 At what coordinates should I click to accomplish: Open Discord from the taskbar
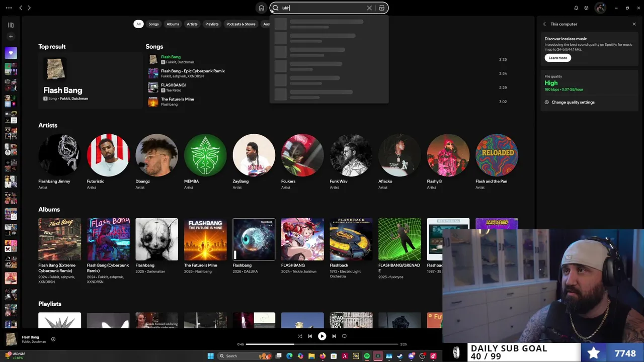pyautogui.click(x=411, y=356)
